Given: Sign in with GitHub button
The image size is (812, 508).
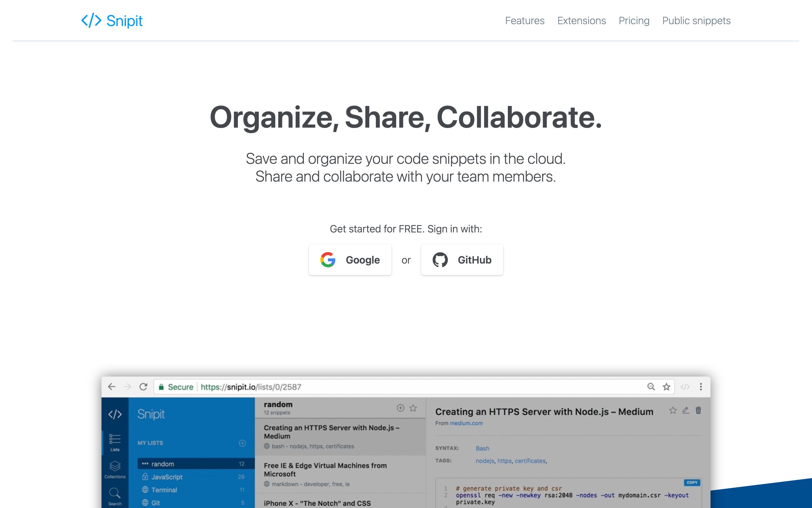Looking at the screenshot, I should (462, 260).
